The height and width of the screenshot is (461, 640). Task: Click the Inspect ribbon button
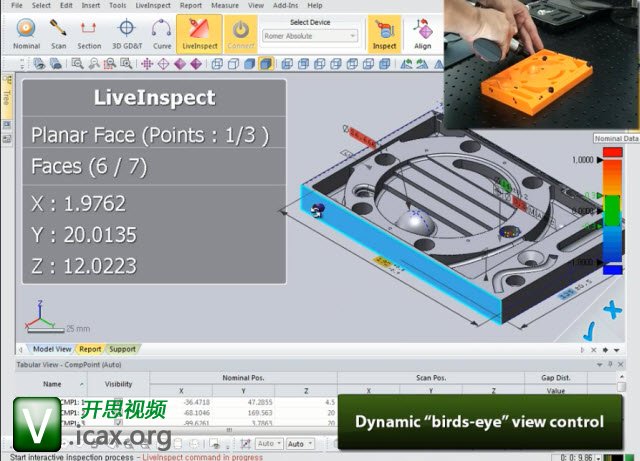tap(384, 34)
